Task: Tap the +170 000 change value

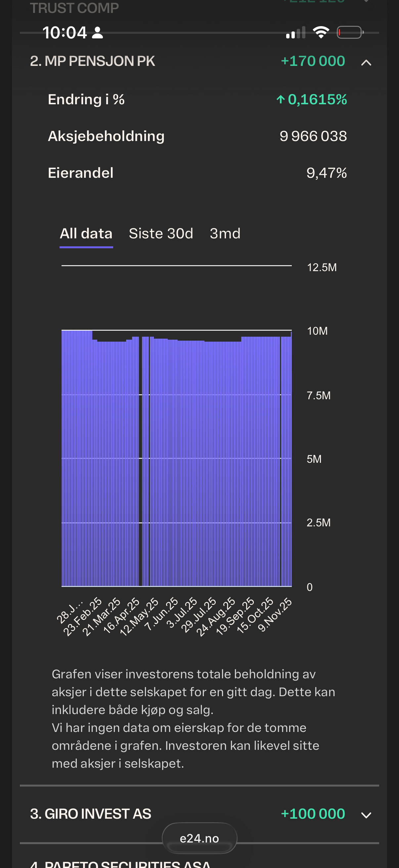Action: pyautogui.click(x=312, y=61)
